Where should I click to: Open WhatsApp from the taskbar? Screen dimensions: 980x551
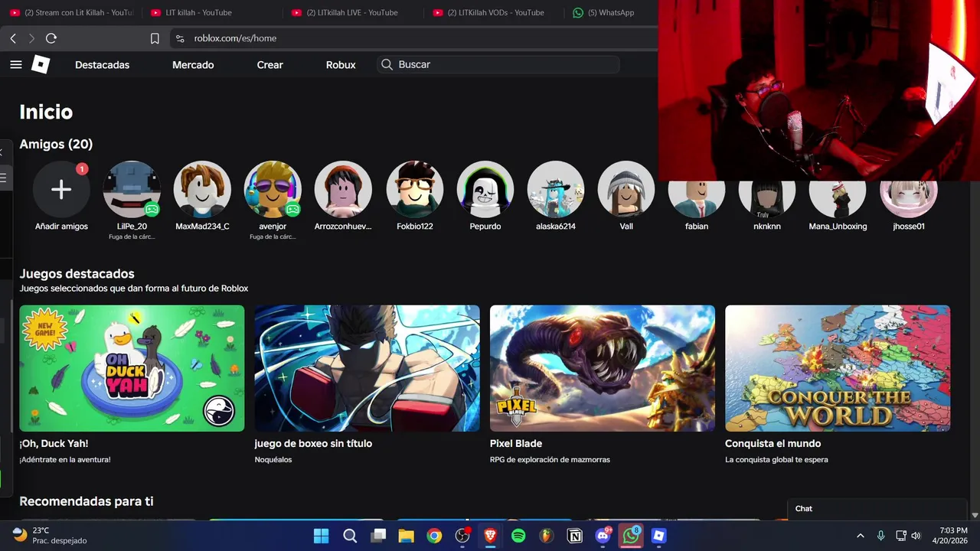coord(631,536)
